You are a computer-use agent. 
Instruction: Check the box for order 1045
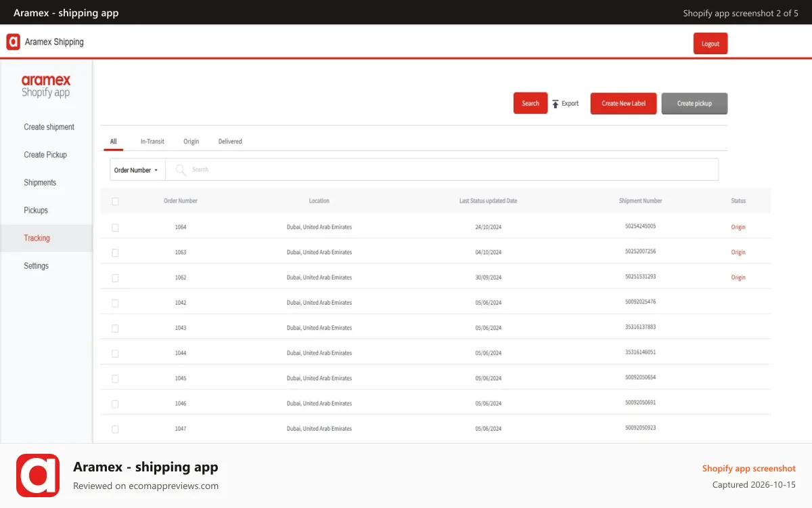coord(115,379)
